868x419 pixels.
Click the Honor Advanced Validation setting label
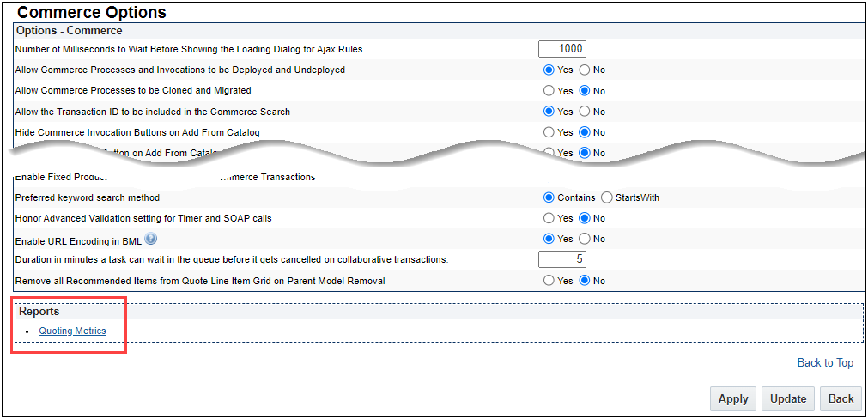pyautogui.click(x=143, y=218)
